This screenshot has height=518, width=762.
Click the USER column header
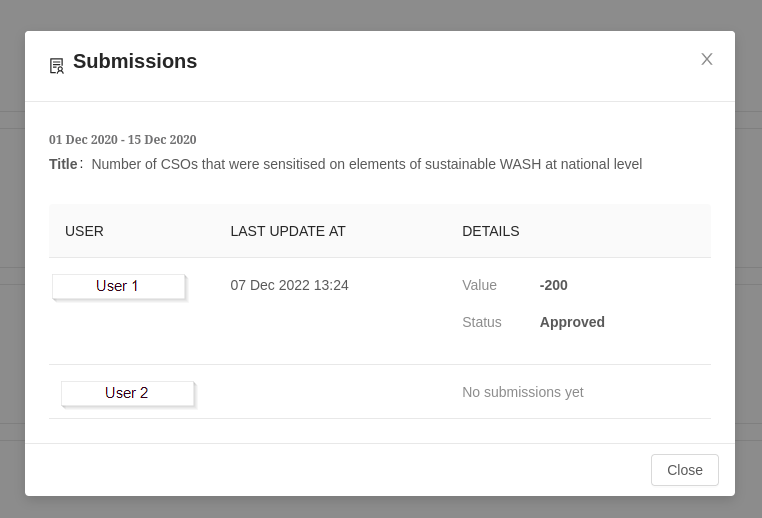click(84, 231)
